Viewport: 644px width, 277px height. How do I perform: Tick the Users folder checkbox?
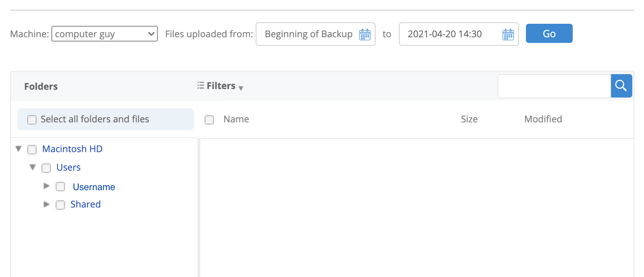coord(46,168)
